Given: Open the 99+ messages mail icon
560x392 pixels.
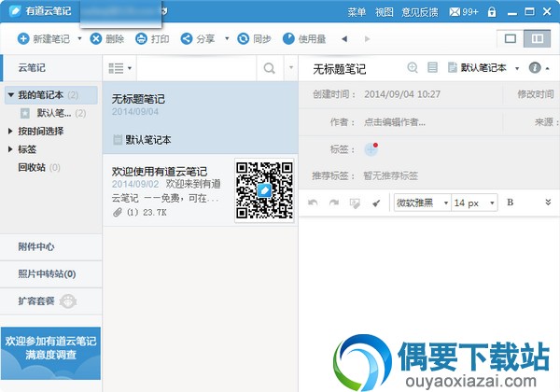Looking at the screenshot, I should coord(464,12).
